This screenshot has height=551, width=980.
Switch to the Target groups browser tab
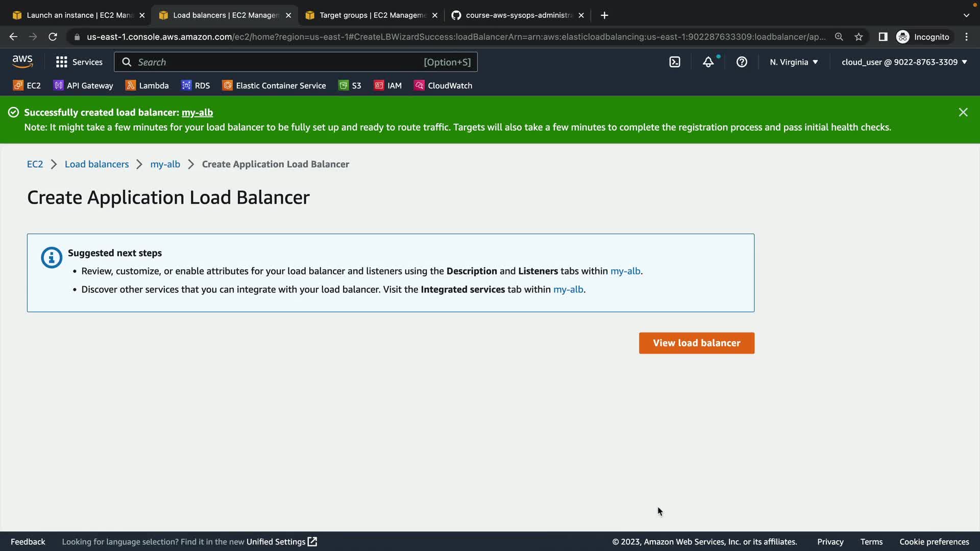(x=372, y=15)
